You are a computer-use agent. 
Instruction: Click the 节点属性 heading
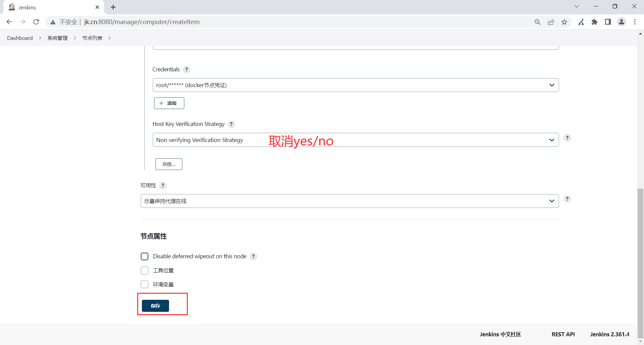pyautogui.click(x=154, y=236)
